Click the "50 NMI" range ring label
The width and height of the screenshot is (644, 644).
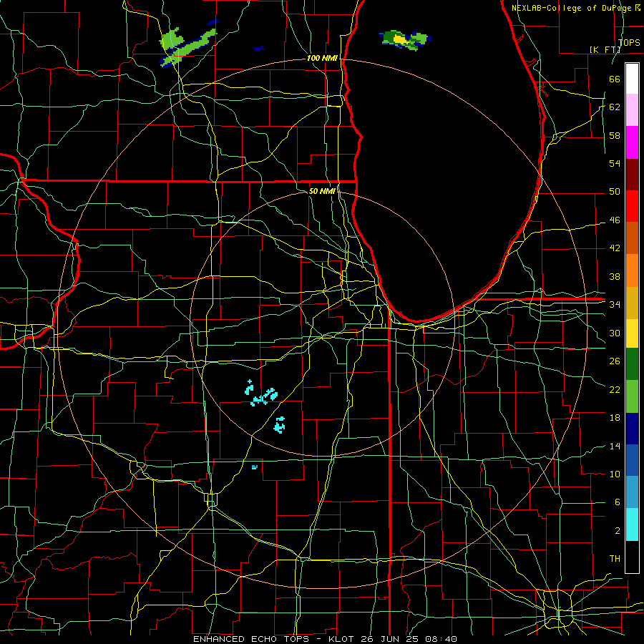click(321, 191)
